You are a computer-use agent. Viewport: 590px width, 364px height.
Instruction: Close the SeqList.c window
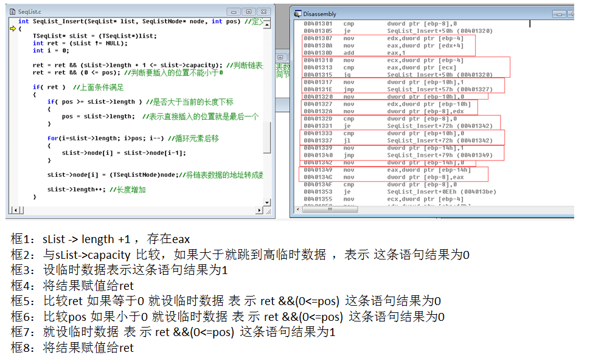pyautogui.click(x=264, y=12)
